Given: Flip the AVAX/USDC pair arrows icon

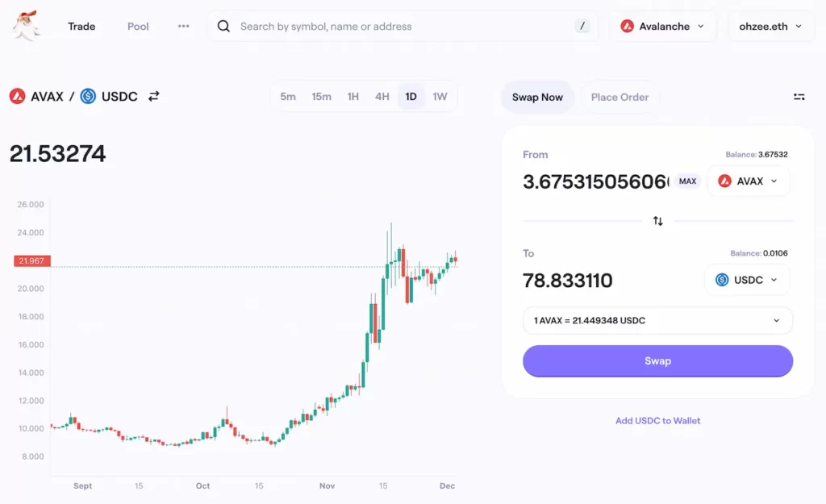Looking at the screenshot, I should [153, 97].
